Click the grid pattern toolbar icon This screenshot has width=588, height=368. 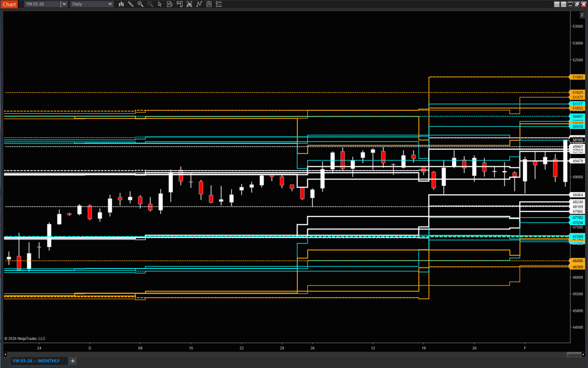tap(209, 4)
